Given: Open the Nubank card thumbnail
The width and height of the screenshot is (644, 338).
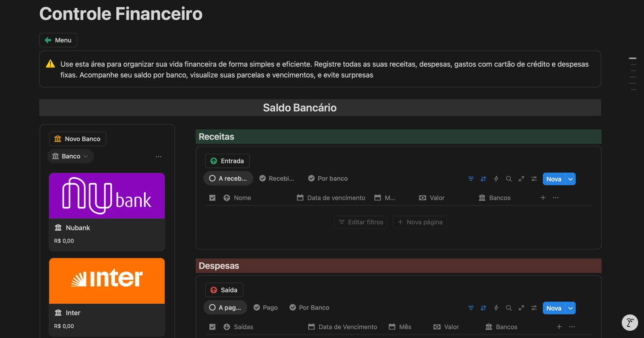Looking at the screenshot, I should 107,196.
